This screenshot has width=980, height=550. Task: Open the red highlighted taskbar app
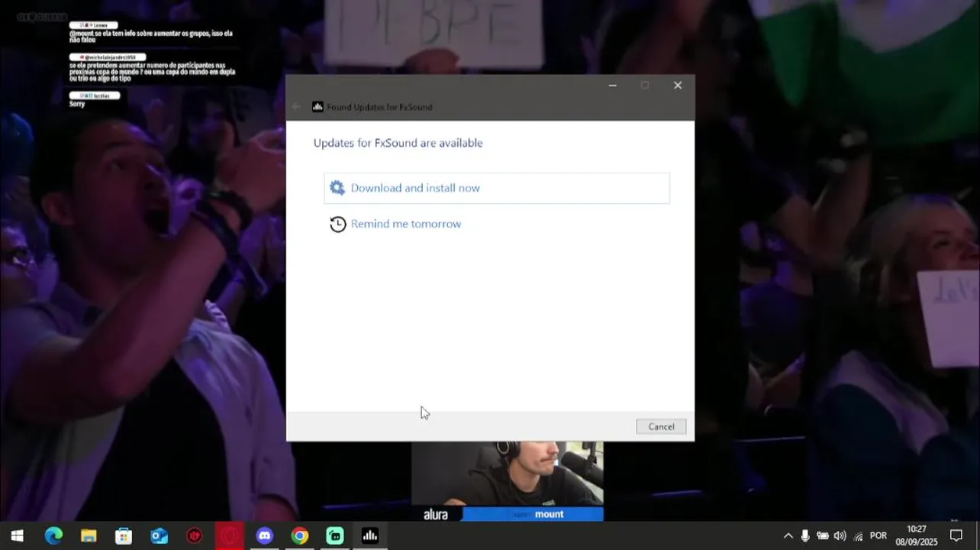pos(229,535)
